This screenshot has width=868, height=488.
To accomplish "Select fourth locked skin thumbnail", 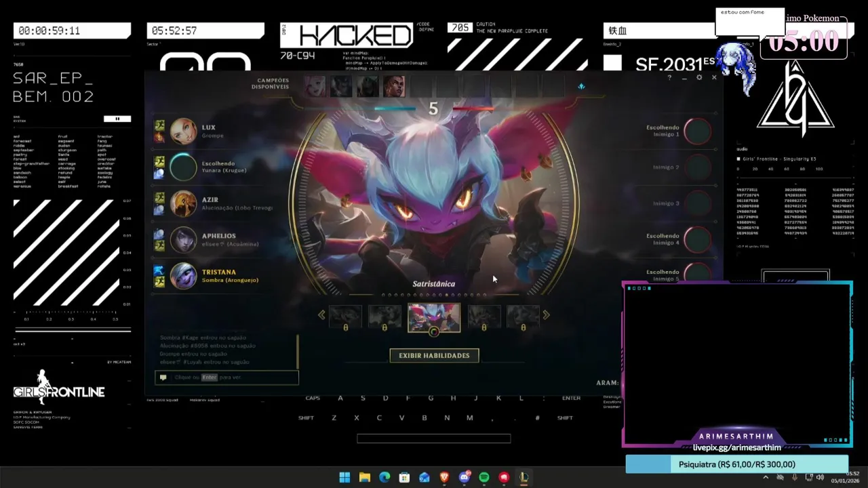I will [484, 317].
